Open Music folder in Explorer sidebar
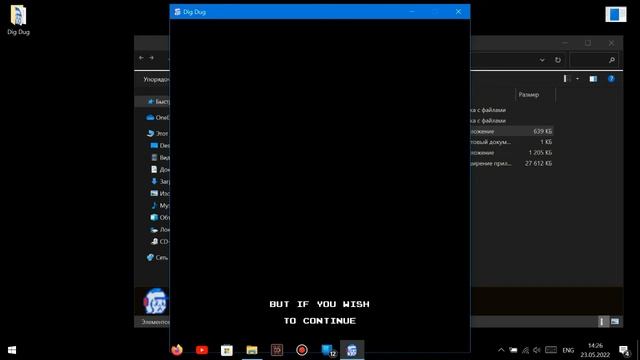Viewport: 640px width, 360px height. point(160,205)
